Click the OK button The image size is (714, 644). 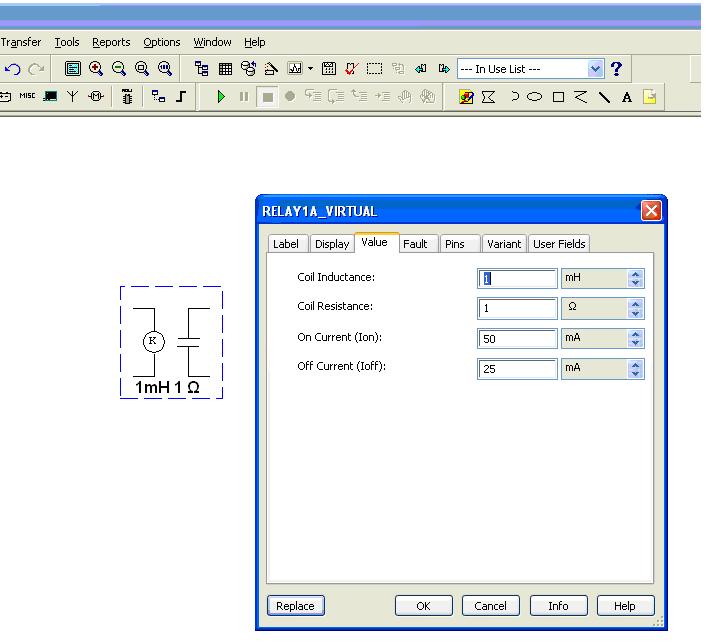pyautogui.click(x=423, y=606)
